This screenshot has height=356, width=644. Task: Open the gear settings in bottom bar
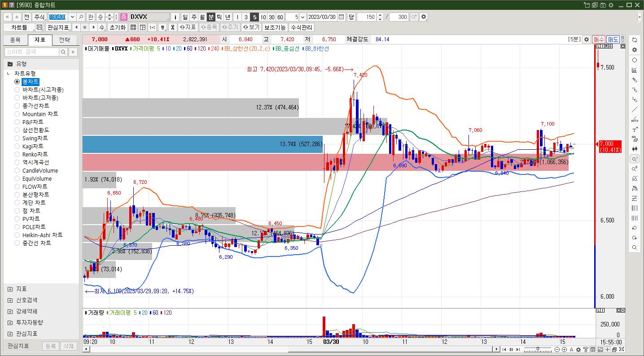point(578,349)
